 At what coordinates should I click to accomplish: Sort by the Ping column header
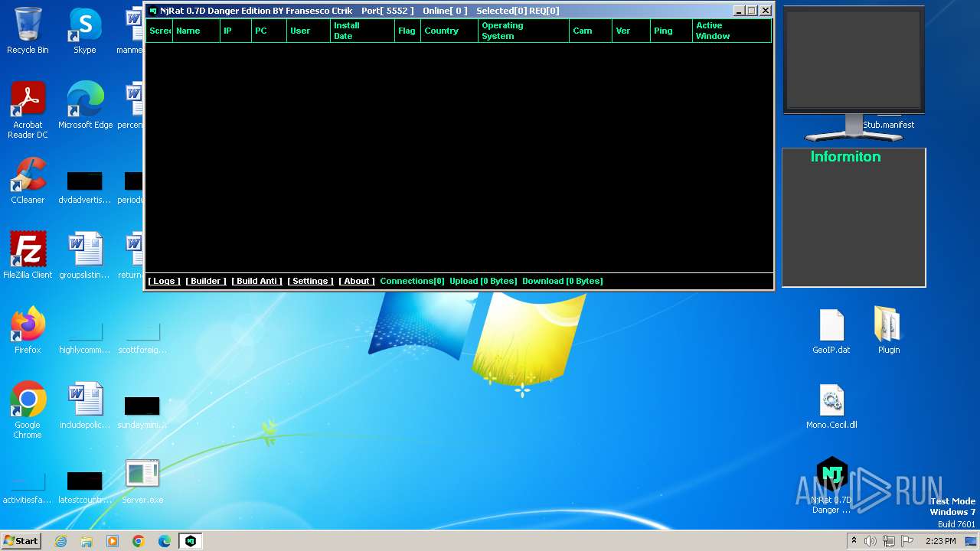(671, 31)
